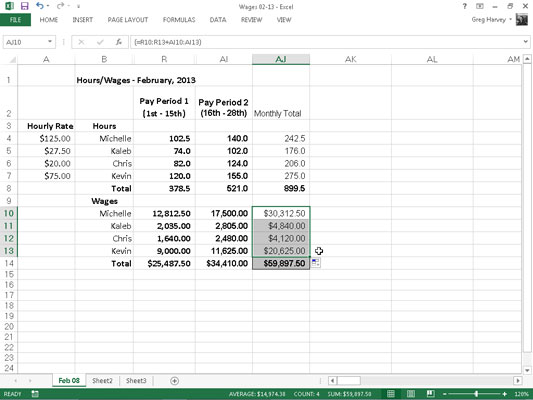The width and height of the screenshot is (533, 400).
Task: Zoom out with the minus icon
Action: (444, 394)
